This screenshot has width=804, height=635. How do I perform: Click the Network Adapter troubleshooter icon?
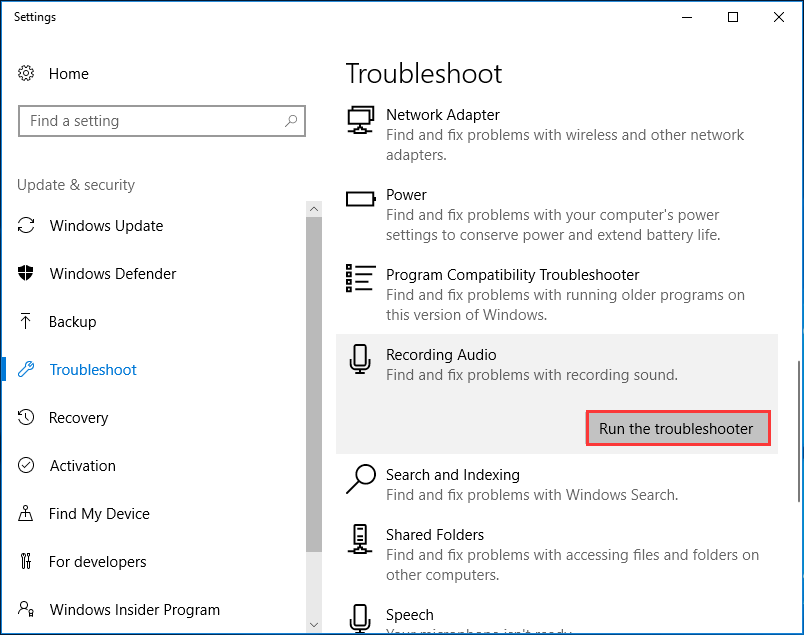[x=360, y=118]
